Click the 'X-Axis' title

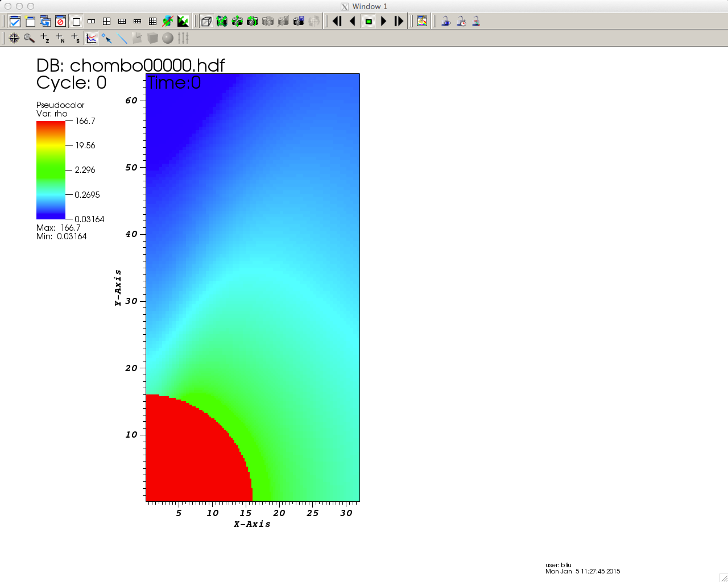click(x=252, y=524)
